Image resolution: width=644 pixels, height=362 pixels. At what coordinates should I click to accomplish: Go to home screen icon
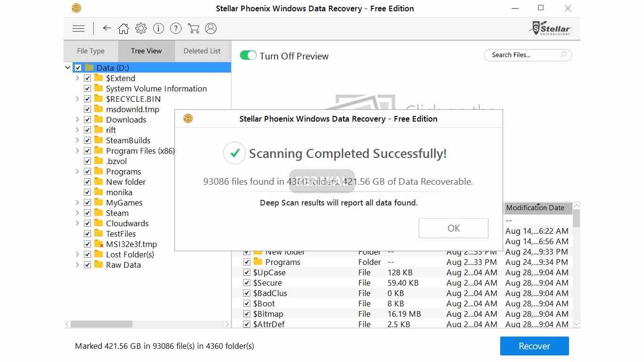pyautogui.click(x=124, y=29)
